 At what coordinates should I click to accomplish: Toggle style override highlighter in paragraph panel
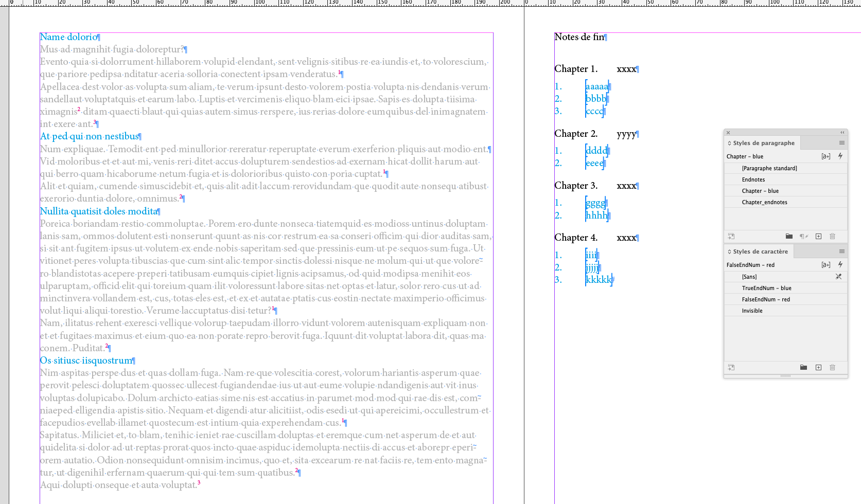[x=841, y=156]
